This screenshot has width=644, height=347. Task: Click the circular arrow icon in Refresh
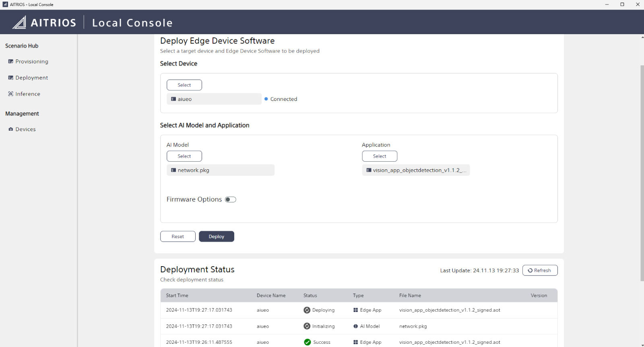[x=530, y=270]
